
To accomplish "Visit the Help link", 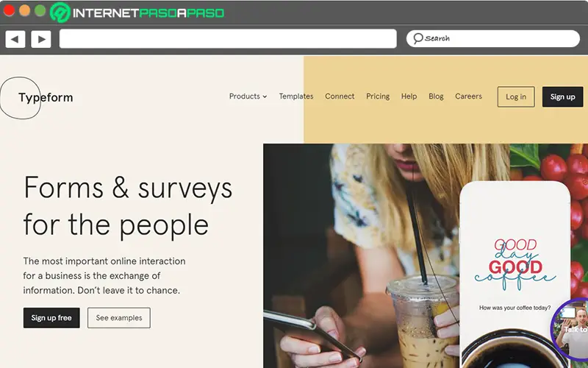I will pyautogui.click(x=409, y=96).
